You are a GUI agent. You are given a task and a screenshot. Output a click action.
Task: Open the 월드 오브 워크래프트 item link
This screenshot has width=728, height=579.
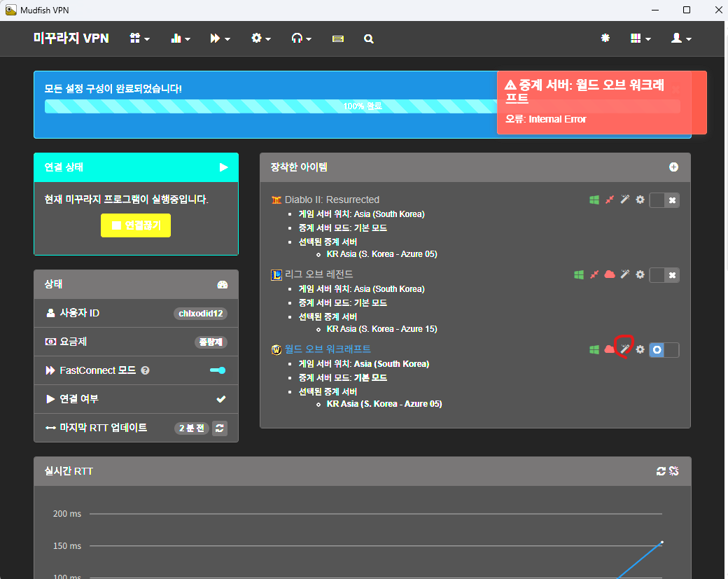click(327, 349)
